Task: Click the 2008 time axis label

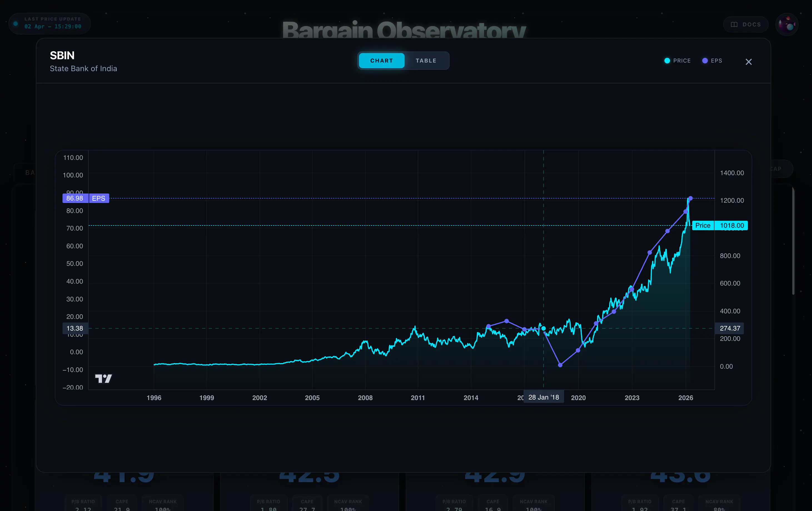Action: point(365,398)
